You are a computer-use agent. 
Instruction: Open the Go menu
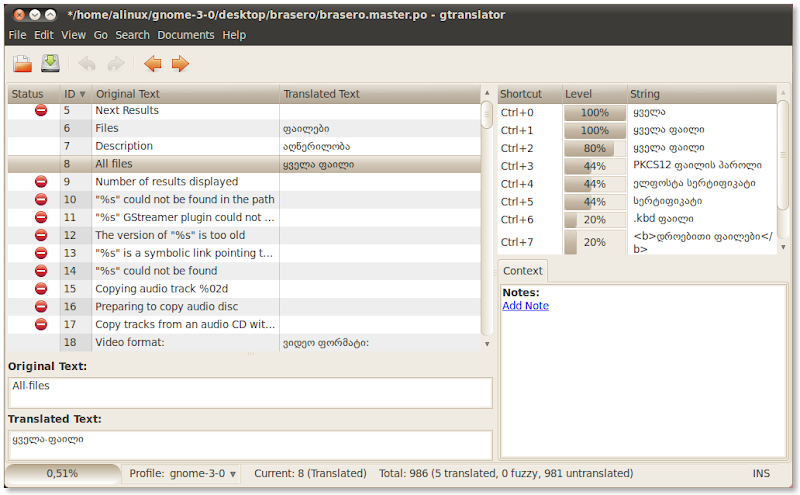click(101, 35)
